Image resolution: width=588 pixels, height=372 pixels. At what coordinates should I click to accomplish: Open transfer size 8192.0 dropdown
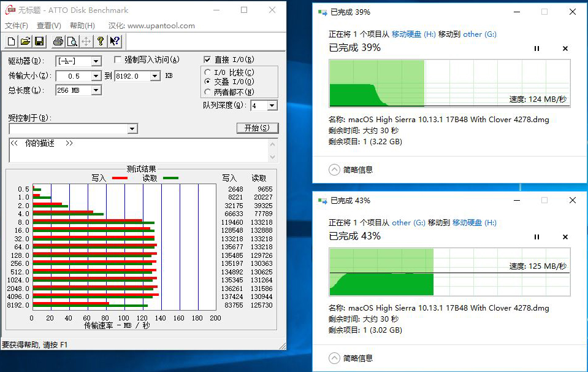pos(155,76)
